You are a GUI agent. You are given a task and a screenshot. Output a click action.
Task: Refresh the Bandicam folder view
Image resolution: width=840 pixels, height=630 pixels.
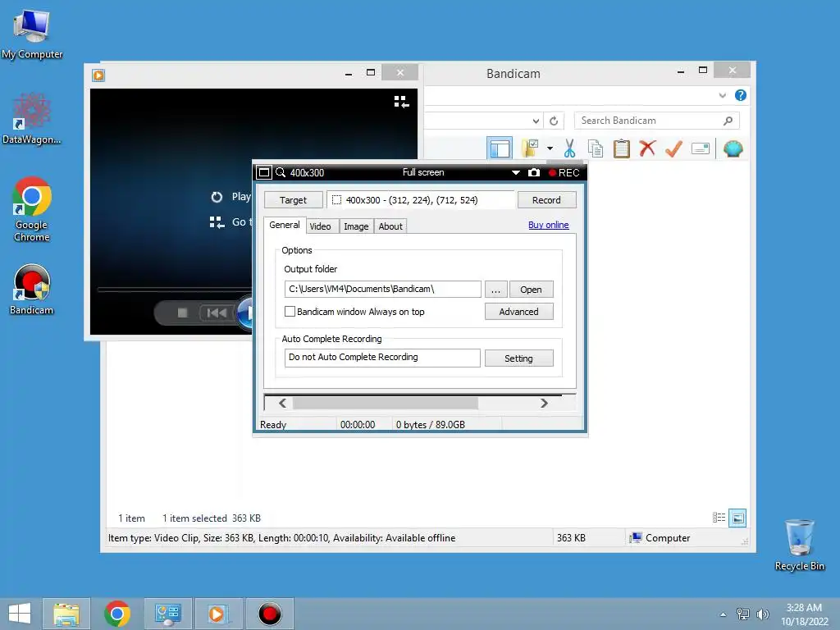(554, 121)
